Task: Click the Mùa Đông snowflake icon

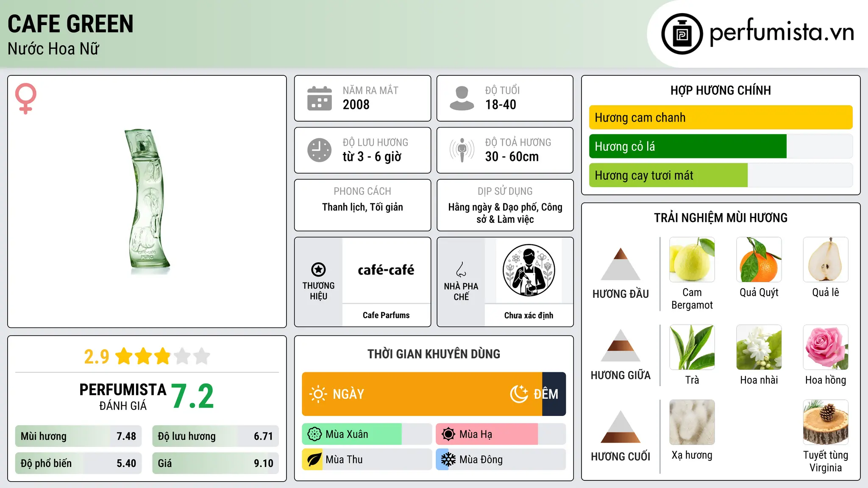Action: pyautogui.click(x=448, y=460)
